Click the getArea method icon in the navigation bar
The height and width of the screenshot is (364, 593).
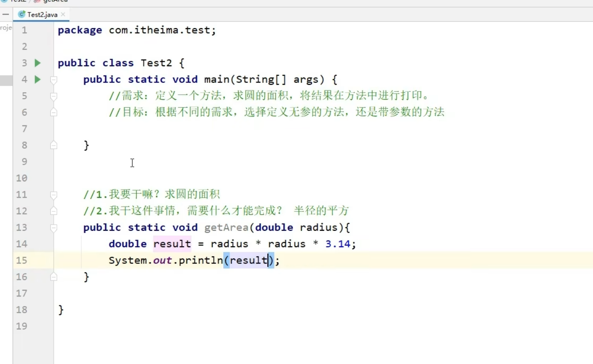(x=36, y=2)
